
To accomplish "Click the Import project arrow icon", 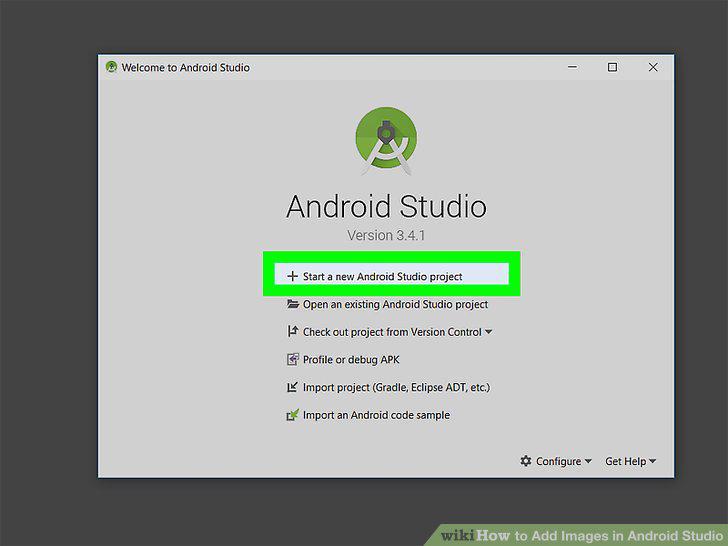I will click(x=292, y=387).
